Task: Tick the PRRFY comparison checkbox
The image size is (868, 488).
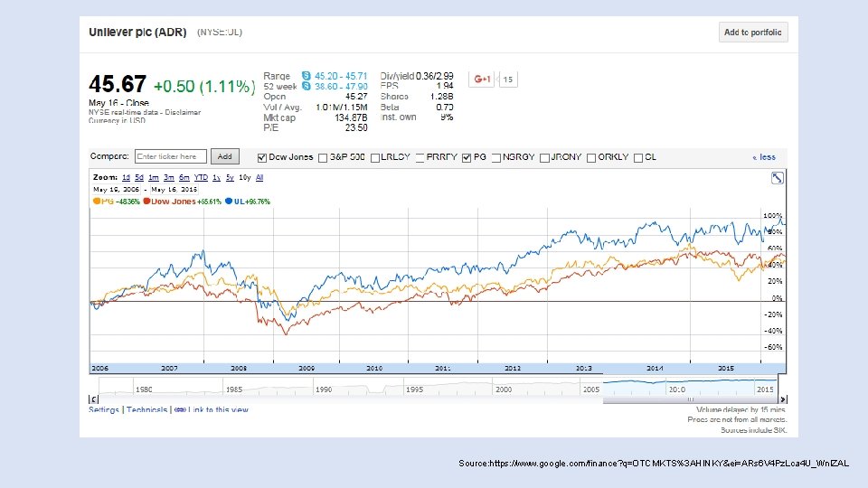Action: [x=420, y=157]
